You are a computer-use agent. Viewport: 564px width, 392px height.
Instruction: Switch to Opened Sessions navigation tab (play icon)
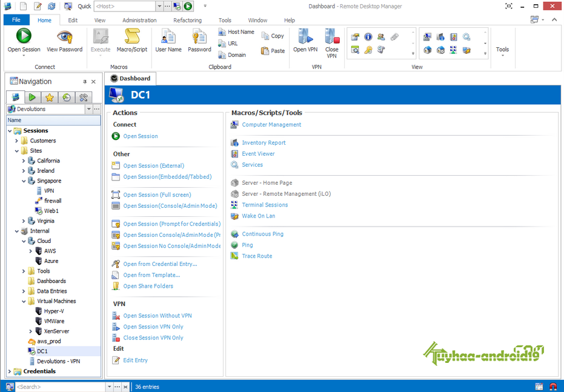[x=32, y=97]
